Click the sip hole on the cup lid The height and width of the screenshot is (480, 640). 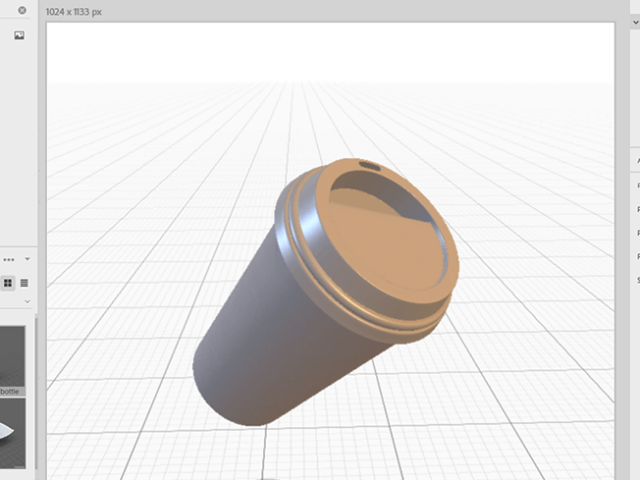[x=370, y=164]
